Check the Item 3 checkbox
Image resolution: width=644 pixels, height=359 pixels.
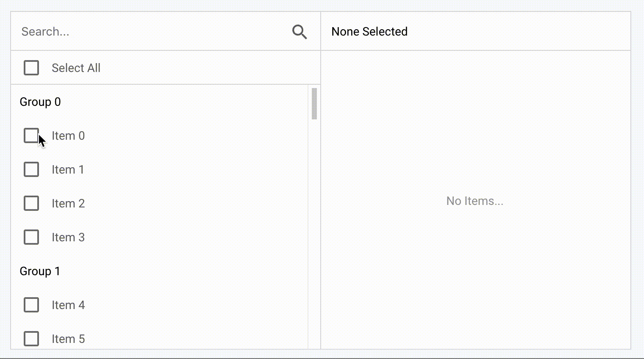31,237
